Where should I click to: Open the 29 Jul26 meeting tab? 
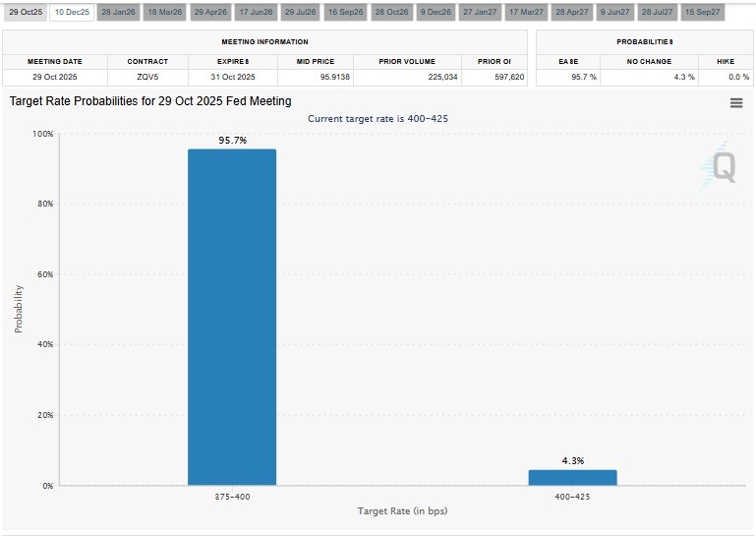coord(301,12)
